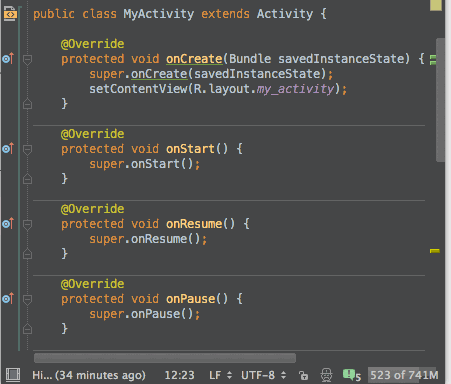Screen dimensions: 451x384
Task: Click the class file icon beside MyActivity declaration
Action: pyautogui.click(x=10, y=14)
